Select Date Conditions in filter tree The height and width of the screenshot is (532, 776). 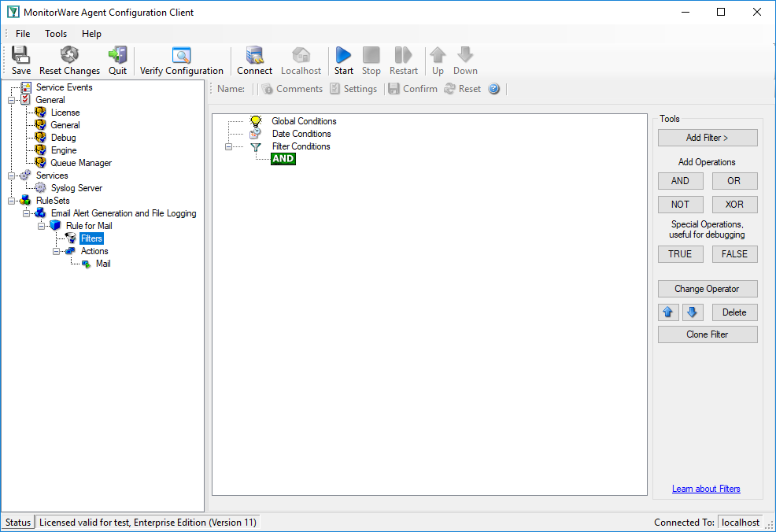pyautogui.click(x=301, y=134)
